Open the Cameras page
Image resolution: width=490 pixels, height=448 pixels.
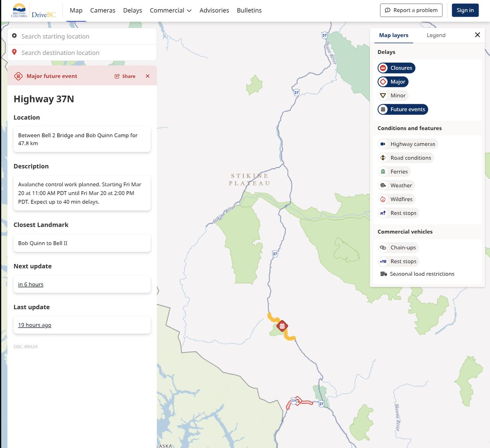(103, 10)
